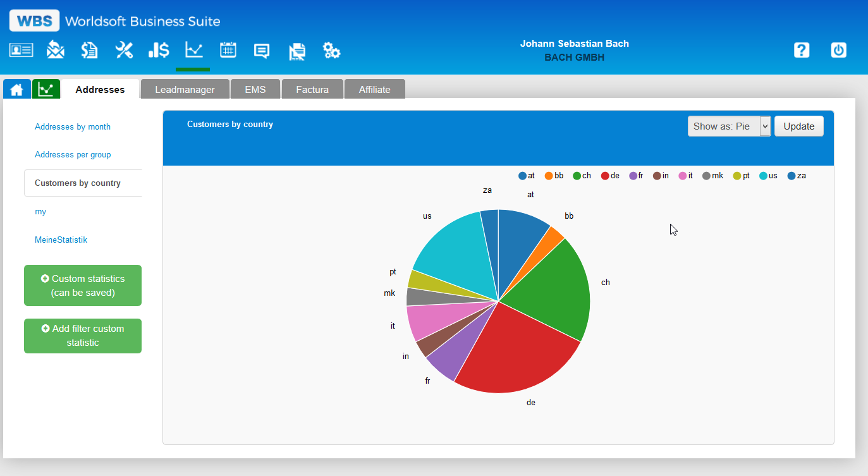This screenshot has height=476, width=868.
Task: Open the bar chart dollar finance icon
Action: pos(159,50)
